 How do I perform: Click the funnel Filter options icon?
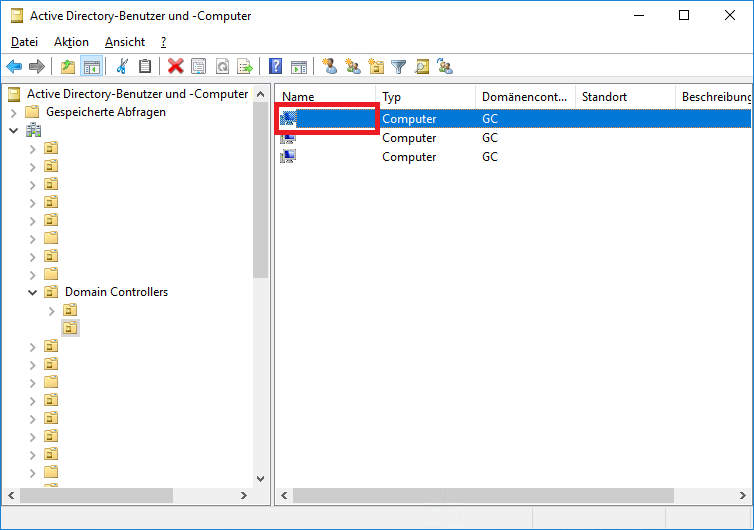399,66
